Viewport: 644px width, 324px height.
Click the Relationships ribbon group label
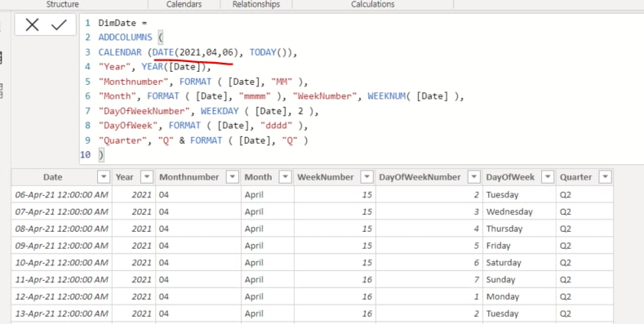tap(256, 5)
